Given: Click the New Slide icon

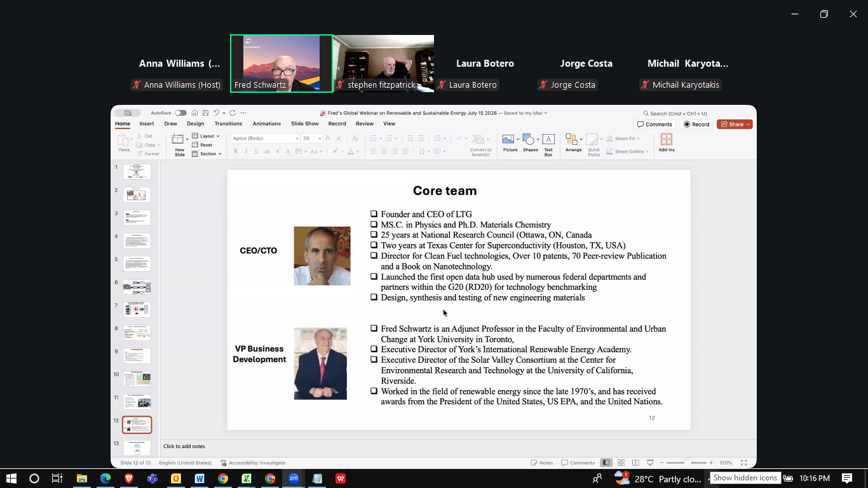Looking at the screenshot, I should tap(179, 139).
